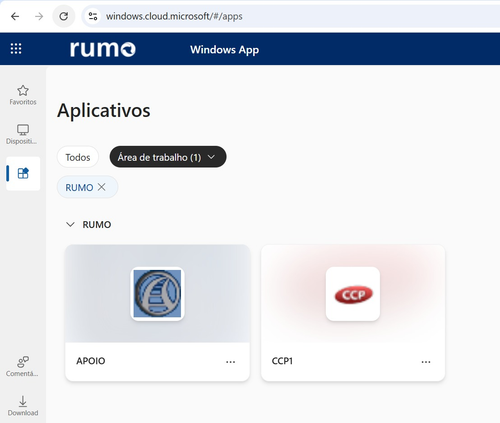Screen dimensions: 500x423
Task: Collapse the RUMO group chevron
Action: (70, 224)
